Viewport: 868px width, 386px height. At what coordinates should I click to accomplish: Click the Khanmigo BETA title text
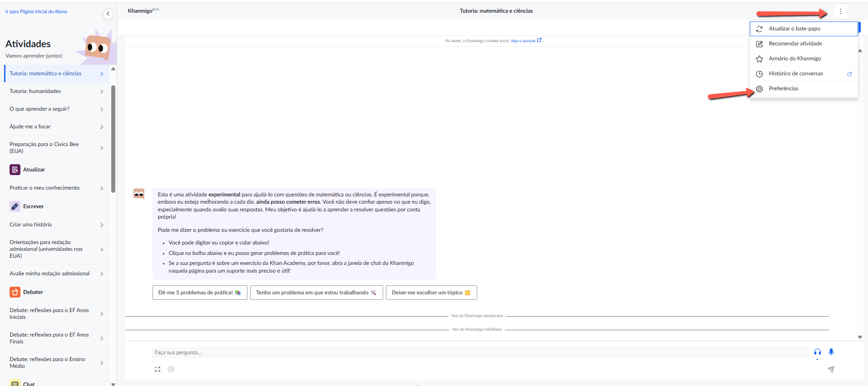tap(143, 11)
